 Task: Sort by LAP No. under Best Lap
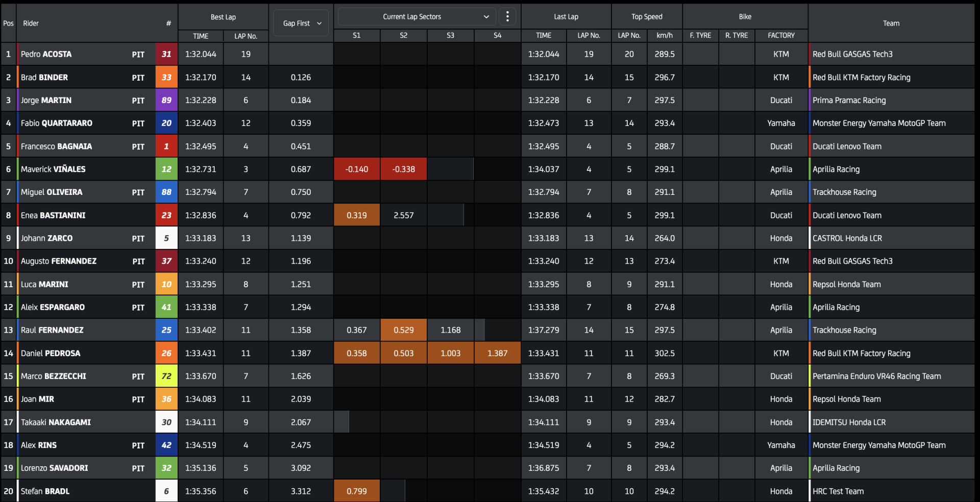pyautogui.click(x=246, y=36)
